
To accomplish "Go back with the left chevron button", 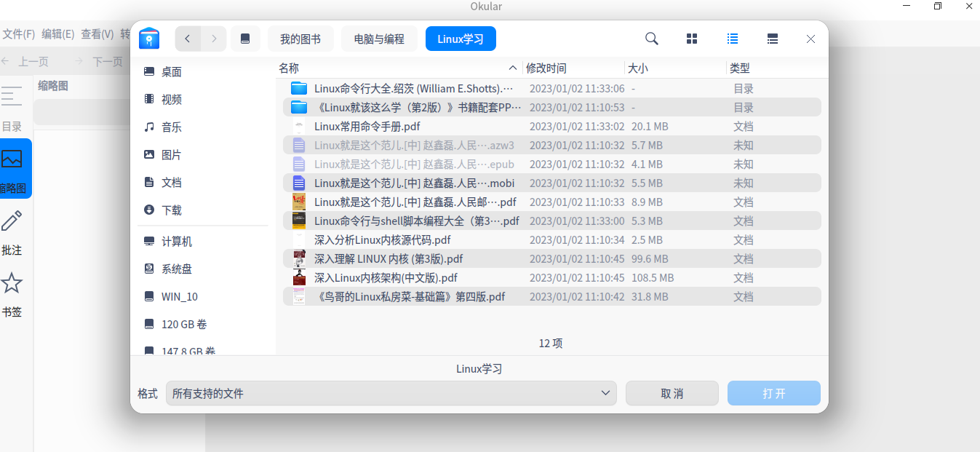I will click(188, 39).
